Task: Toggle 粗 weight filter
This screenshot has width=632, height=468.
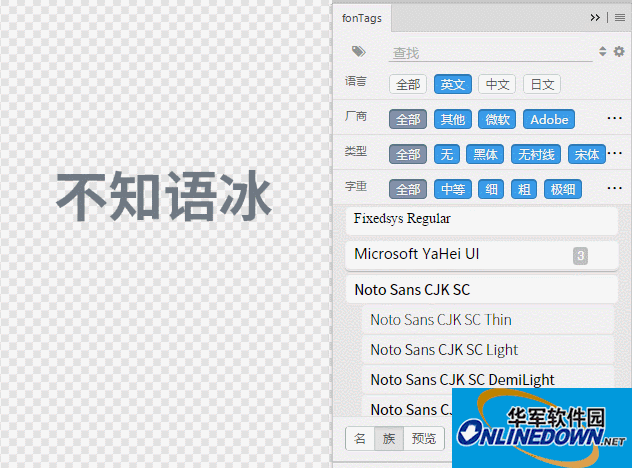Action: (524, 189)
